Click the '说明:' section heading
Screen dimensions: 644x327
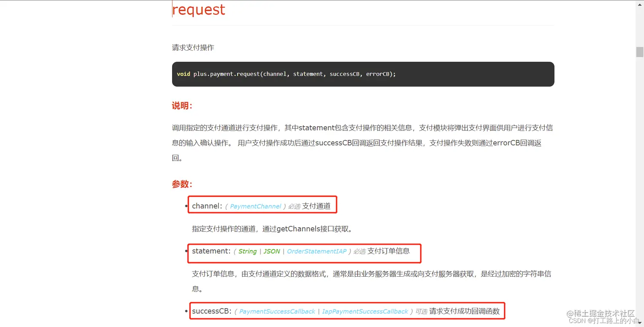pos(182,106)
